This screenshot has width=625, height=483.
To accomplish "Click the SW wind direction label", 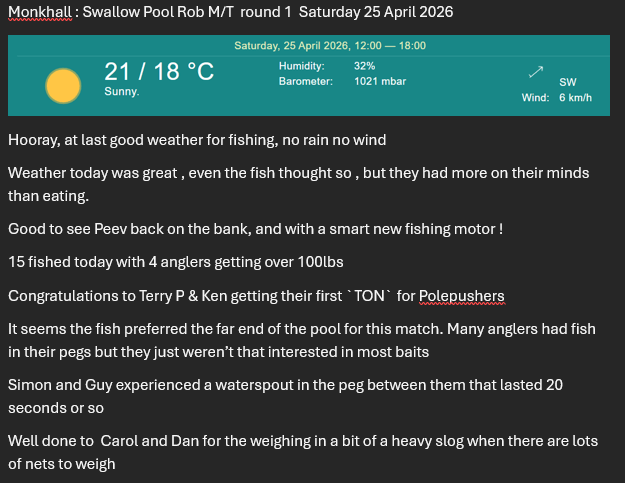I will pos(567,82).
